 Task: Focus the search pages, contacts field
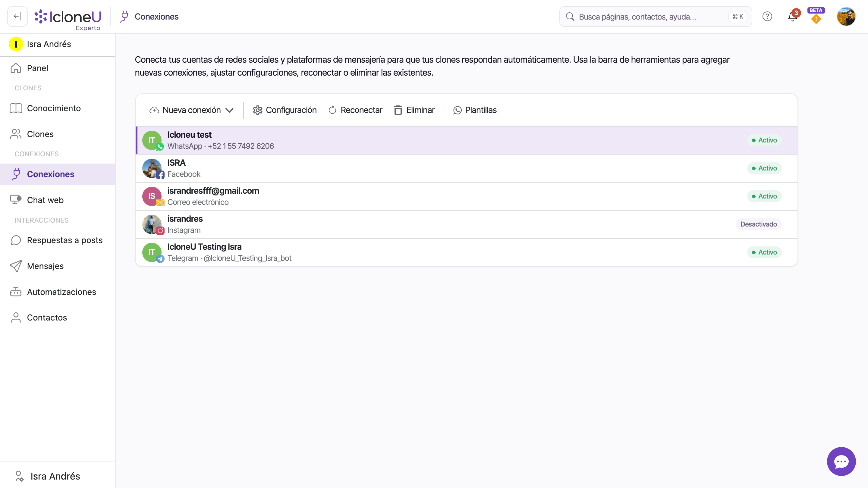[x=656, y=17]
